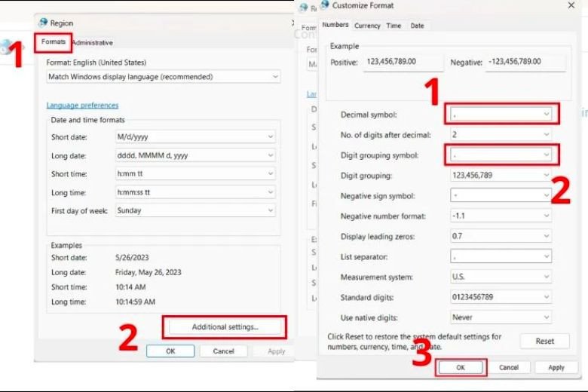Click Apply in Customize Format dialog
The image size is (588, 392).
tap(556, 368)
